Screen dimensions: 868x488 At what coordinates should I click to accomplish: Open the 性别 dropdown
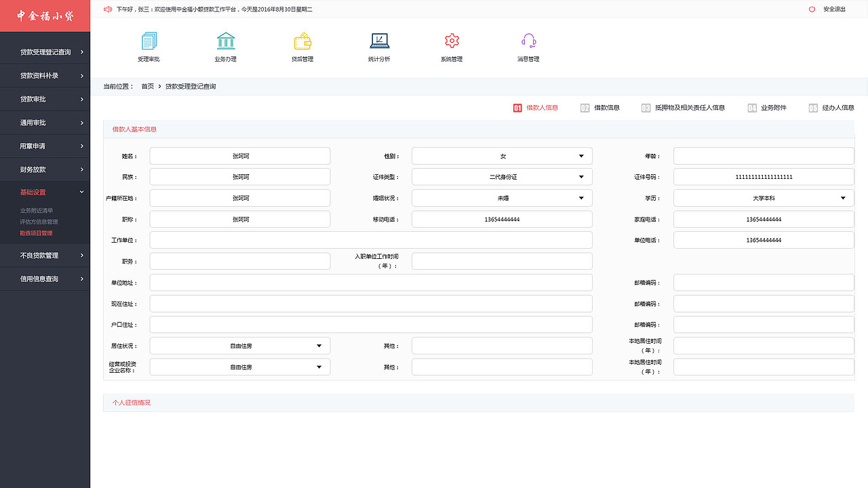pos(502,156)
